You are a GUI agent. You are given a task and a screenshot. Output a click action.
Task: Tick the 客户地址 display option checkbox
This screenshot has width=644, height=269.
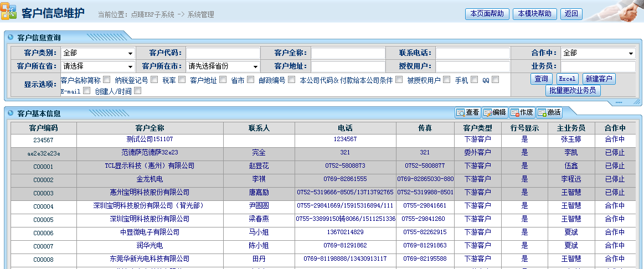tap(223, 80)
